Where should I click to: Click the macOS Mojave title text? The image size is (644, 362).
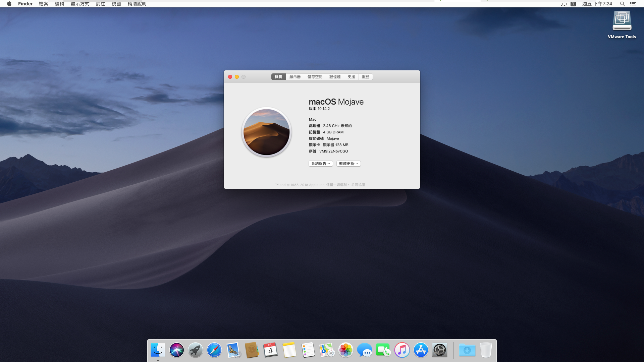(x=336, y=102)
